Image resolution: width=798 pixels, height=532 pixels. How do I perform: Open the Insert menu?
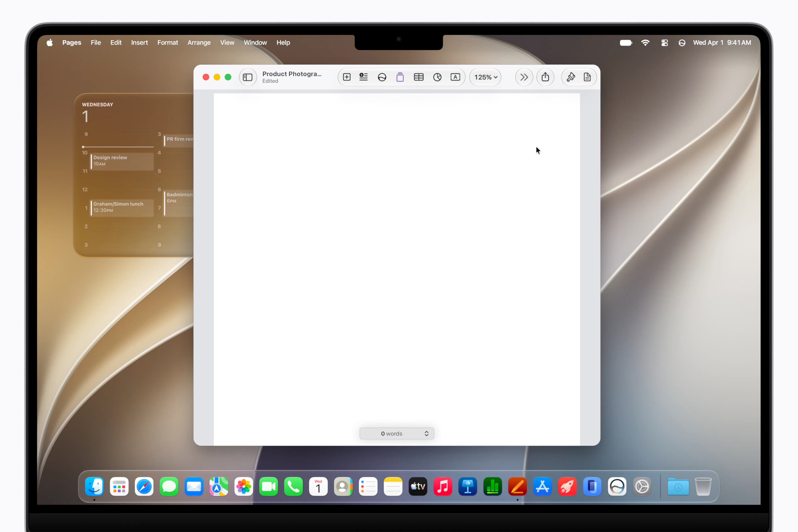tap(139, 42)
